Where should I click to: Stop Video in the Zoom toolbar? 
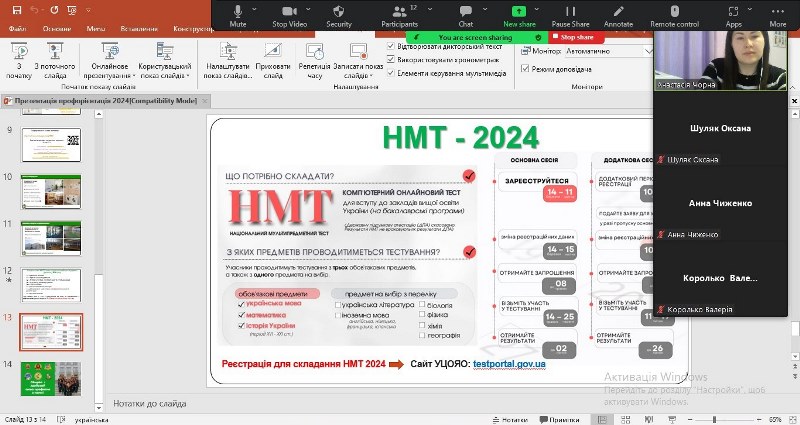[x=289, y=16]
